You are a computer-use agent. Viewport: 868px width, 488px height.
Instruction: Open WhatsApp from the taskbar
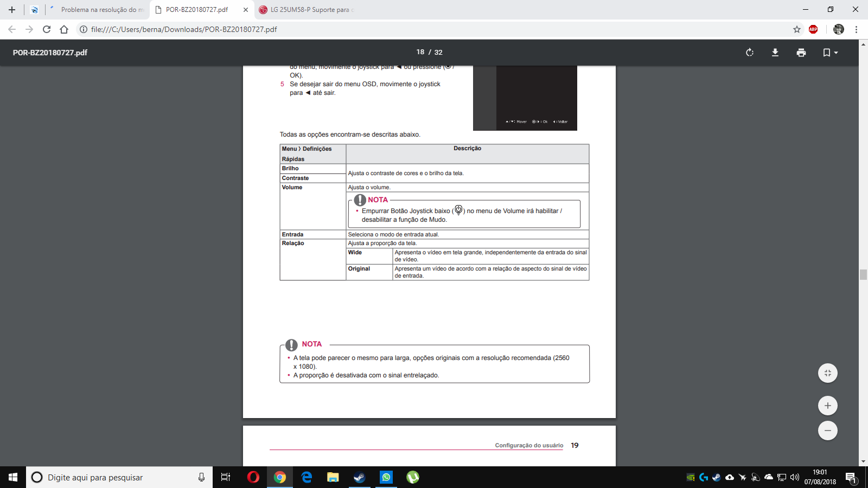point(386,477)
